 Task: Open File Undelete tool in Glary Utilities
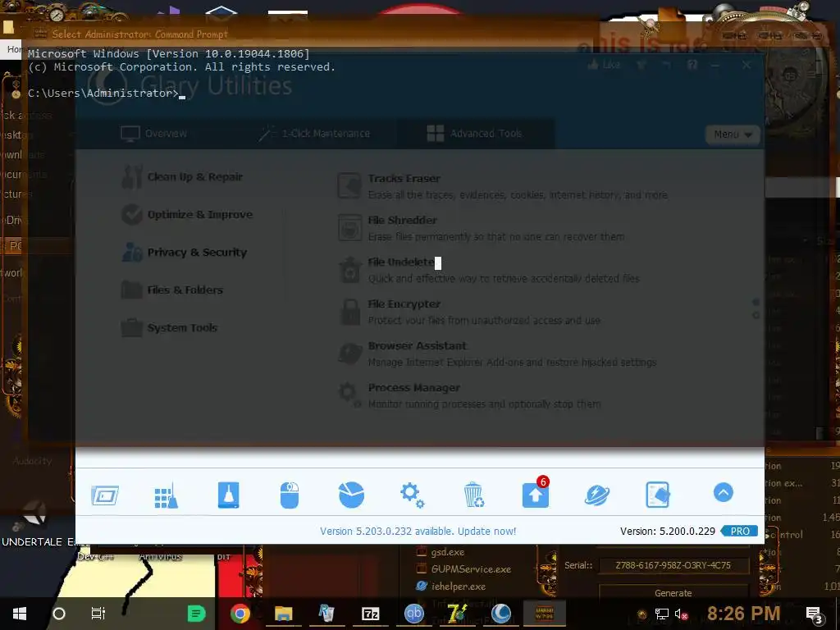[x=400, y=262]
